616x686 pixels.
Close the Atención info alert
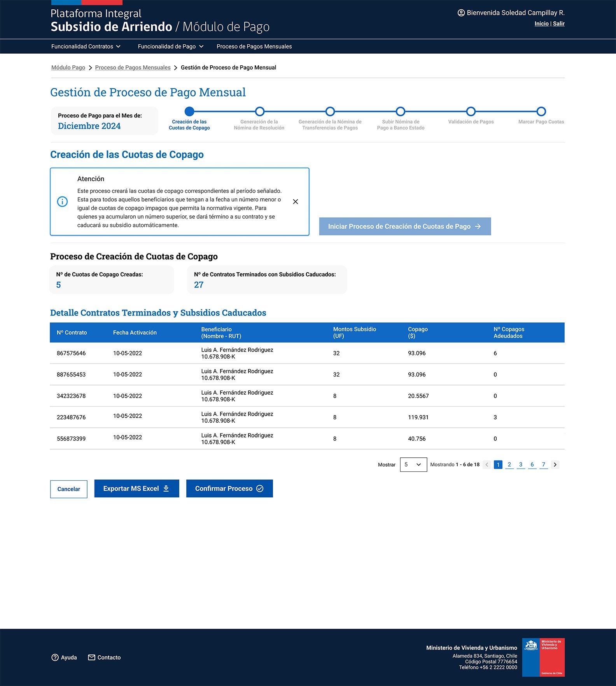pyautogui.click(x=296, y=201)
